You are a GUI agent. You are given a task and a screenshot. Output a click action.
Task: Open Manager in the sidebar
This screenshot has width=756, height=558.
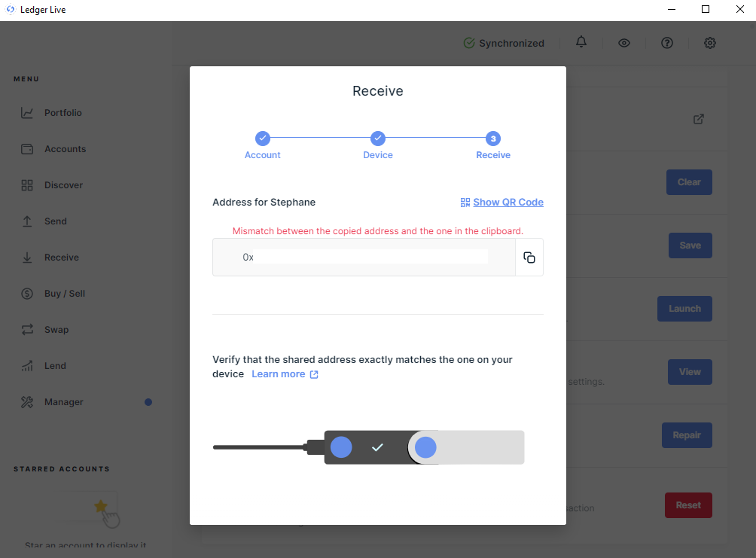pyautogui.click(x=63, y=402)
